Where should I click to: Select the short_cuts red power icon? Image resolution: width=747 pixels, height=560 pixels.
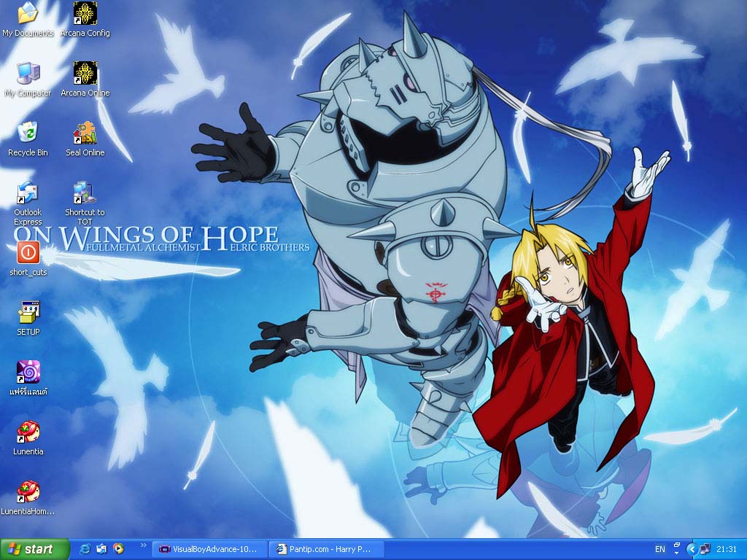(28, 258)
